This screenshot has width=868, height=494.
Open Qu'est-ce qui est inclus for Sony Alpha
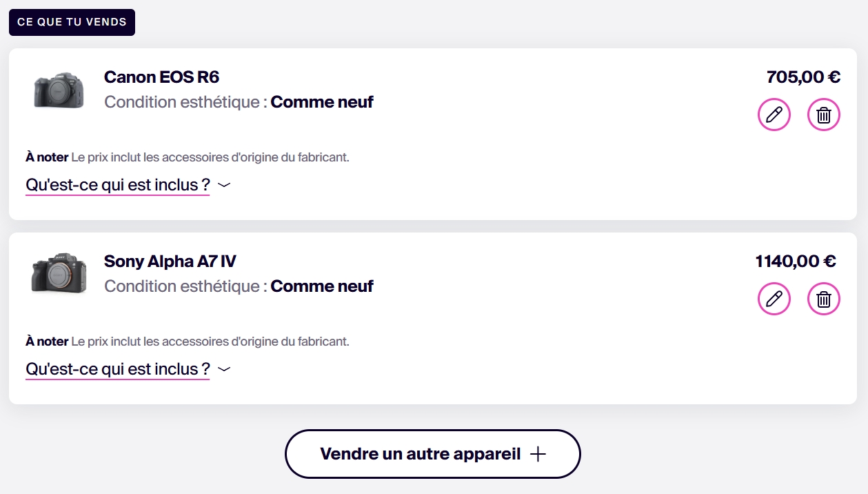(118, 369)
